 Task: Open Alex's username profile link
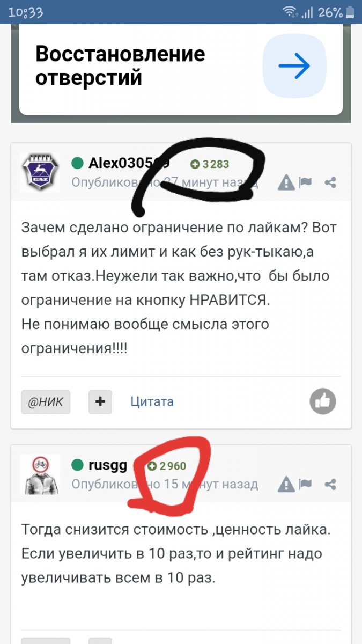pyautogui.click(x=129, y=163)
